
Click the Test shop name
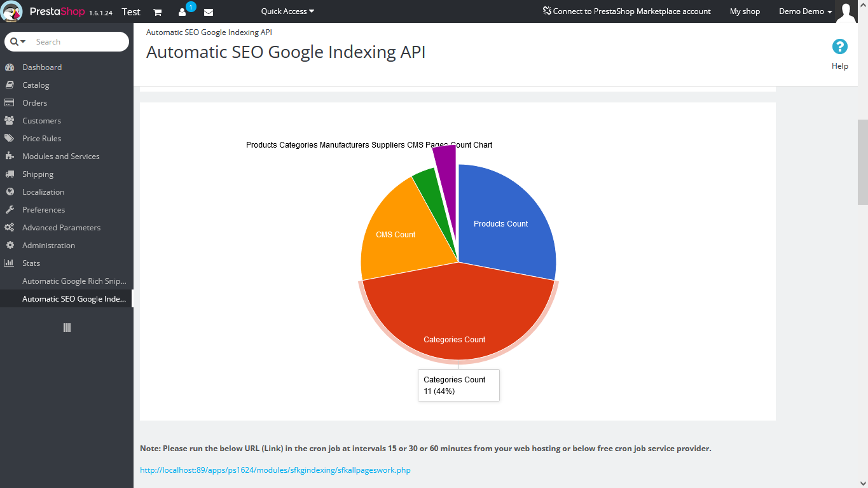click(131, 11)
